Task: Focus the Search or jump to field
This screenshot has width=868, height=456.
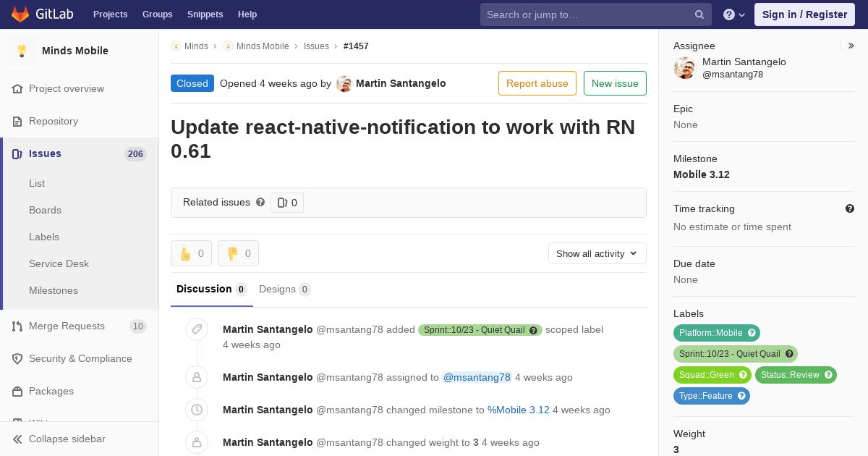Action: (x=595, y=14)
